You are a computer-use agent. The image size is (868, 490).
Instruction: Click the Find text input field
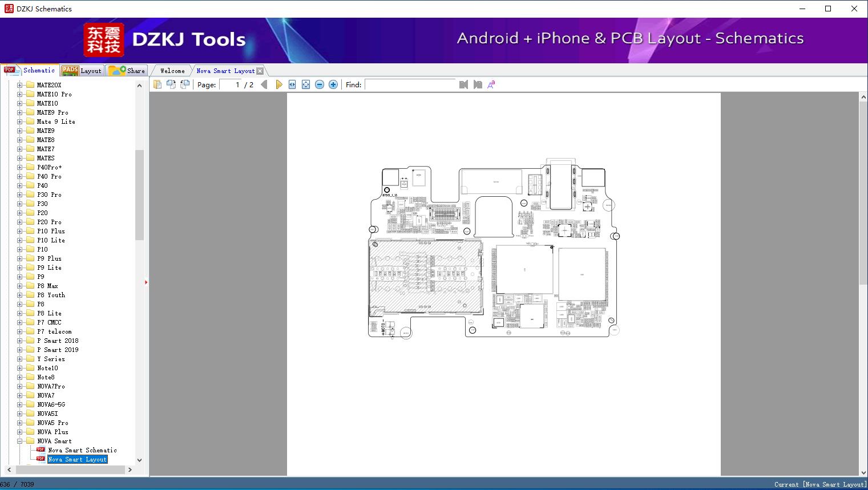click(410, 84)
